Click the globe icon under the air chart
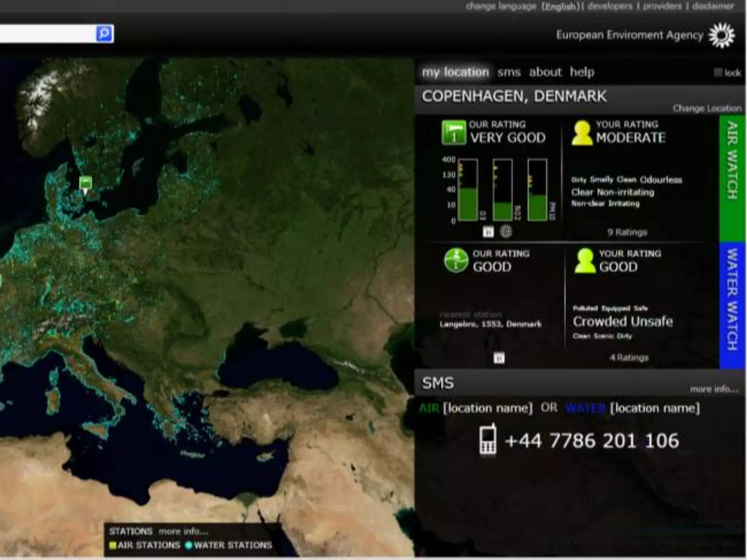The width and height of the screenshot is (747, 560). pos(506,232)
